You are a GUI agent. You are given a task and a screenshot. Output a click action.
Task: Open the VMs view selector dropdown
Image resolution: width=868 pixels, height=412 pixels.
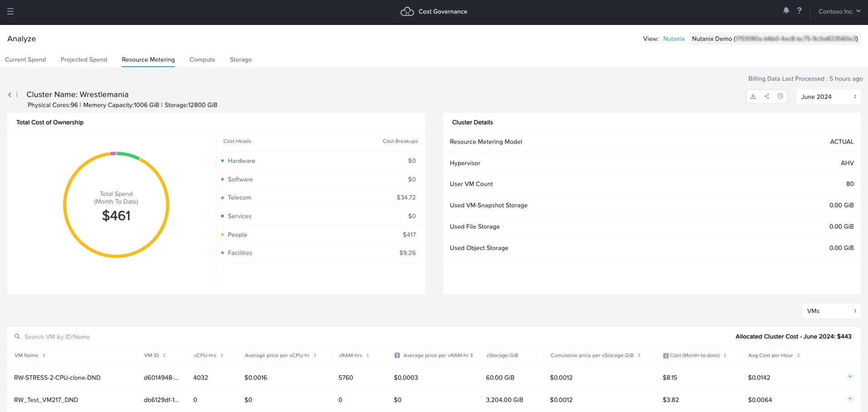(831, 311)
